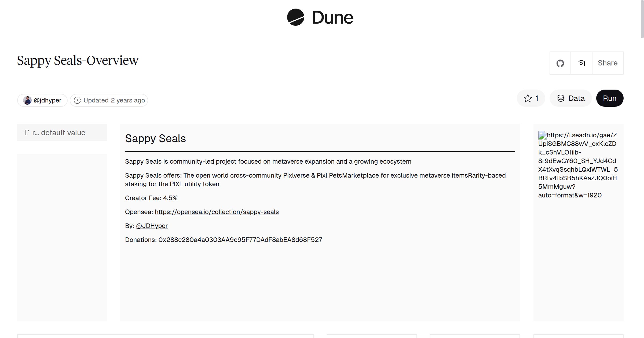This screenshot has height=338, width=644.
Task: Click the text-type icon in the parameter field
Action: click(26, 133)
